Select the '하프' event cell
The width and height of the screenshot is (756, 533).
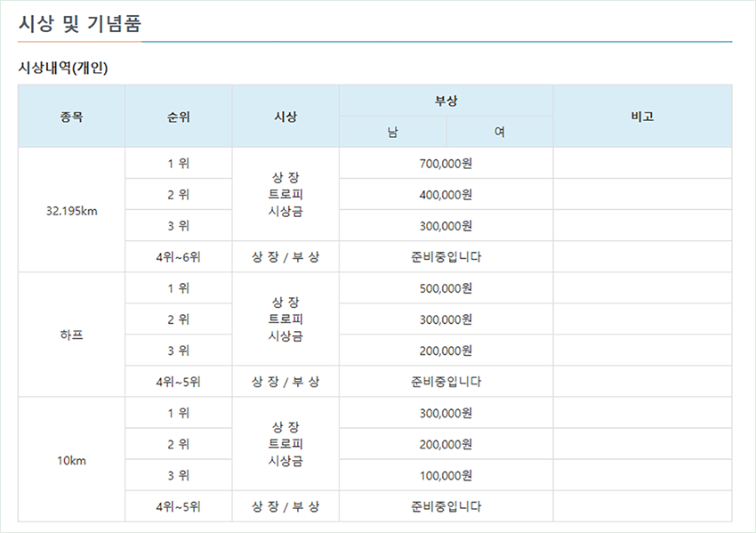click(71, 335)
